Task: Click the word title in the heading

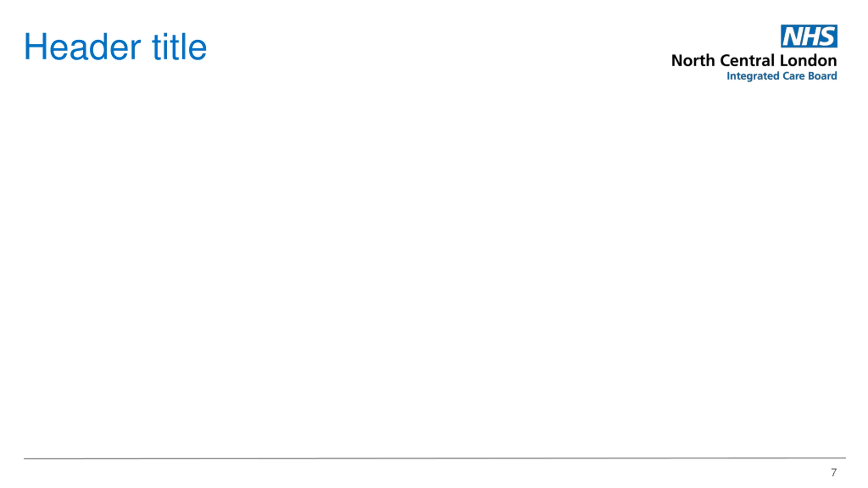Action: click(179, 47)
